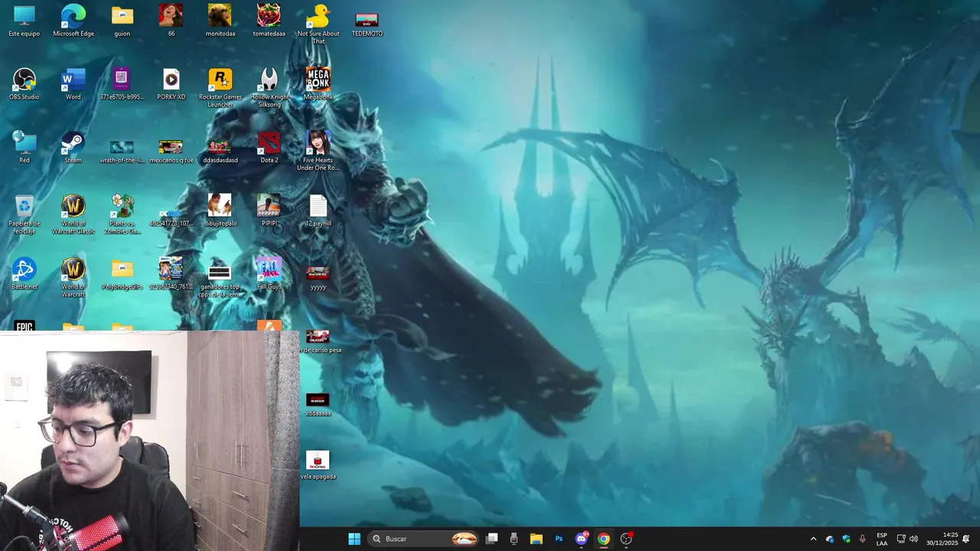Select the guion folder on desktop
980x551 pixels.
click(x=122, y=21)
